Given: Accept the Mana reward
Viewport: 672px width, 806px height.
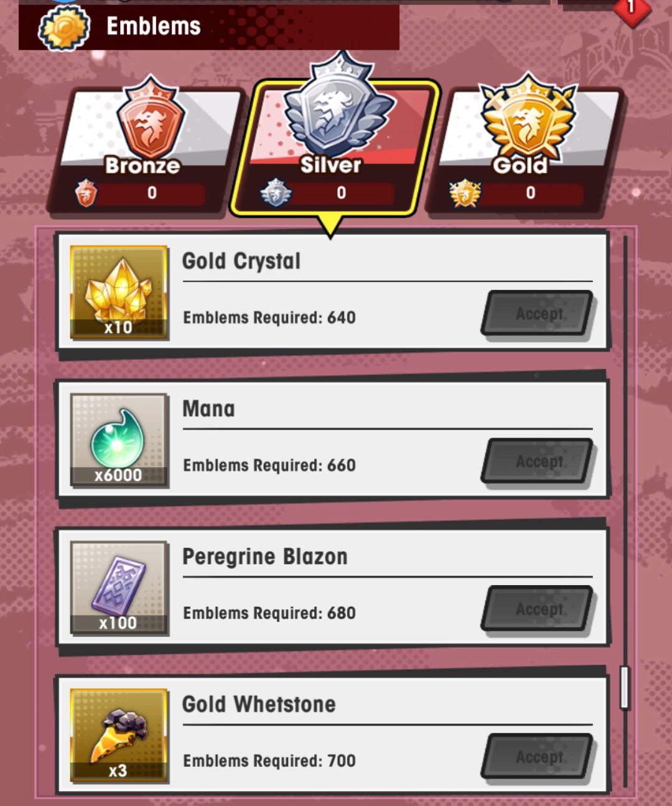Looking at the screenshot, I should pos(538,462).
